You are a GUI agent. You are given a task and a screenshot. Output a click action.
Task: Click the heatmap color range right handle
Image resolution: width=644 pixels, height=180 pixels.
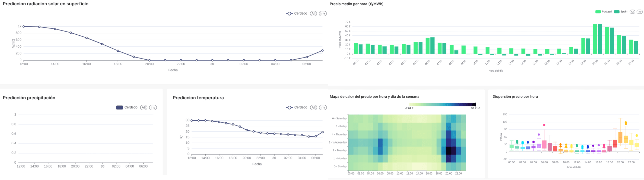click(x=475, y=105)
